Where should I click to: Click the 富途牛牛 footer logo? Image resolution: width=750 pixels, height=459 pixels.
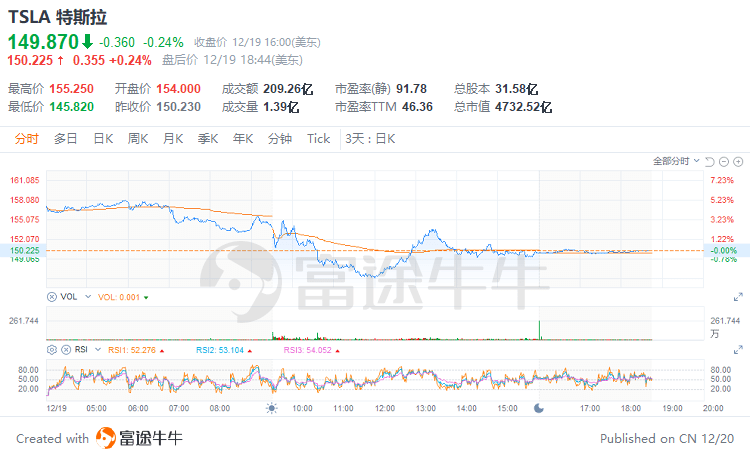point(139,438)
